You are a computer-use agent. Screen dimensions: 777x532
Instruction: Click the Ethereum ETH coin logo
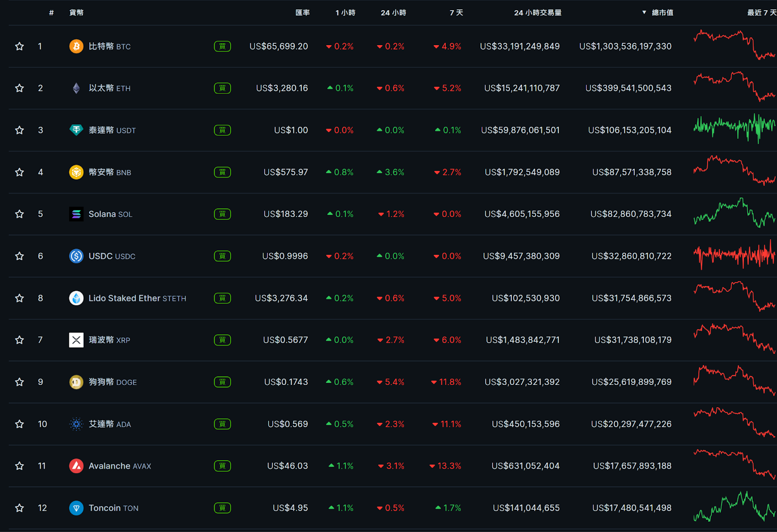click(76, 88)
